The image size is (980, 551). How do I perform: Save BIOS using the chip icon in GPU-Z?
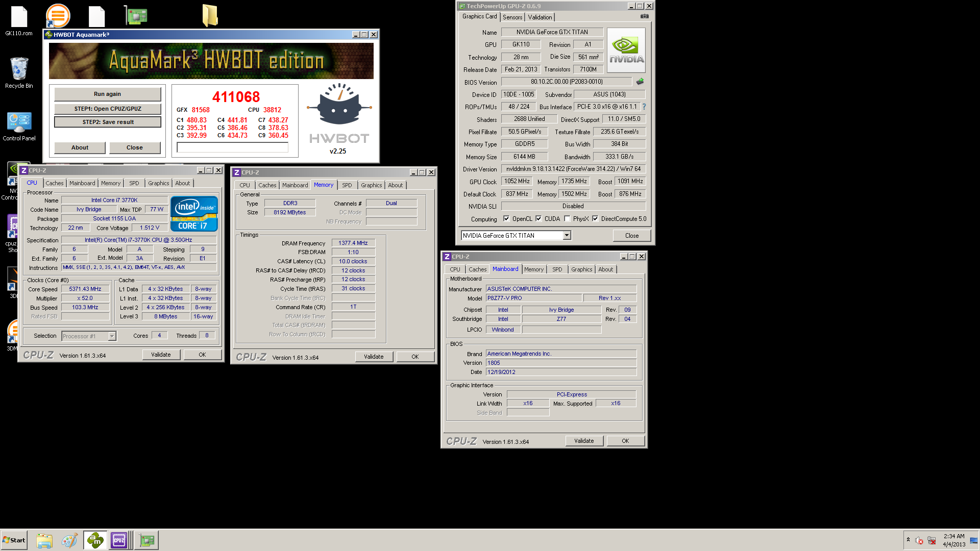tap(640, 82)
